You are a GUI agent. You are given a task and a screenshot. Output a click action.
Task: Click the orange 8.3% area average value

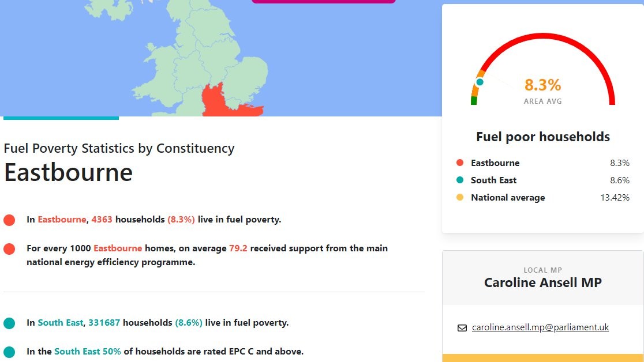tap(542, 85)
